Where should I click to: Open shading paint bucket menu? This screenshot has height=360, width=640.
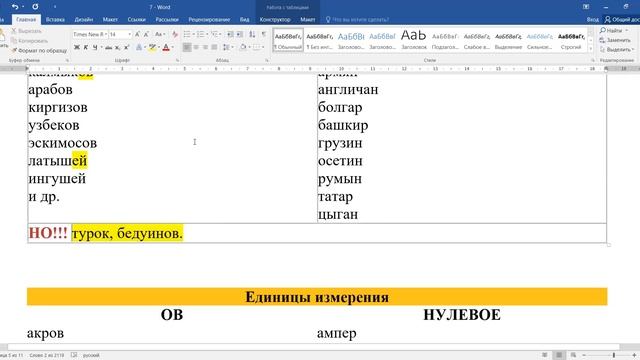click(x=244, y=48)
